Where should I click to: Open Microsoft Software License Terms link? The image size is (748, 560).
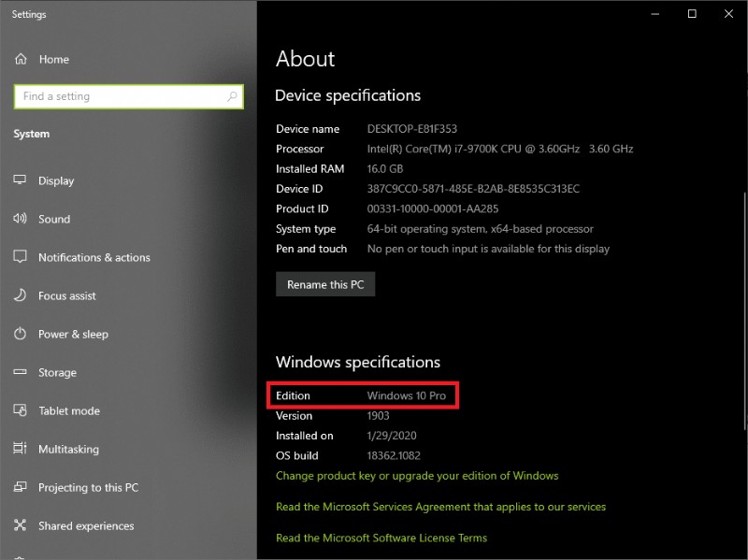click(x=381, y=538)
